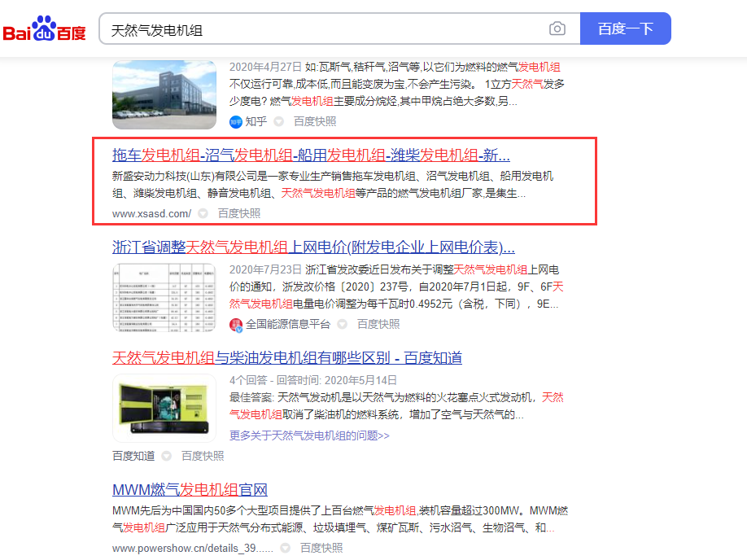Screen dimensions: 747x560
Task: Click the Baidu logo
Action: [44, 28]
